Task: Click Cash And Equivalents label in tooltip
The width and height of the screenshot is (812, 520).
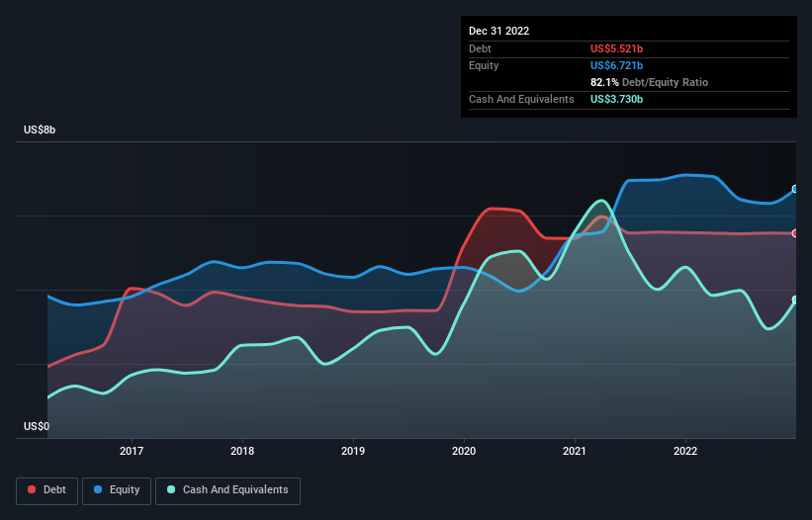Action: [x=521, y=99]
